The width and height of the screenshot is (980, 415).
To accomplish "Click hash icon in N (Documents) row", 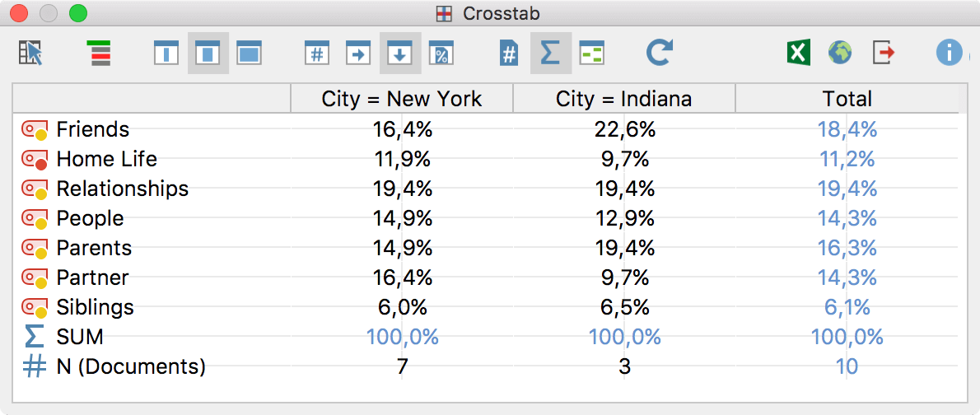I will click(x=35, y=367).
